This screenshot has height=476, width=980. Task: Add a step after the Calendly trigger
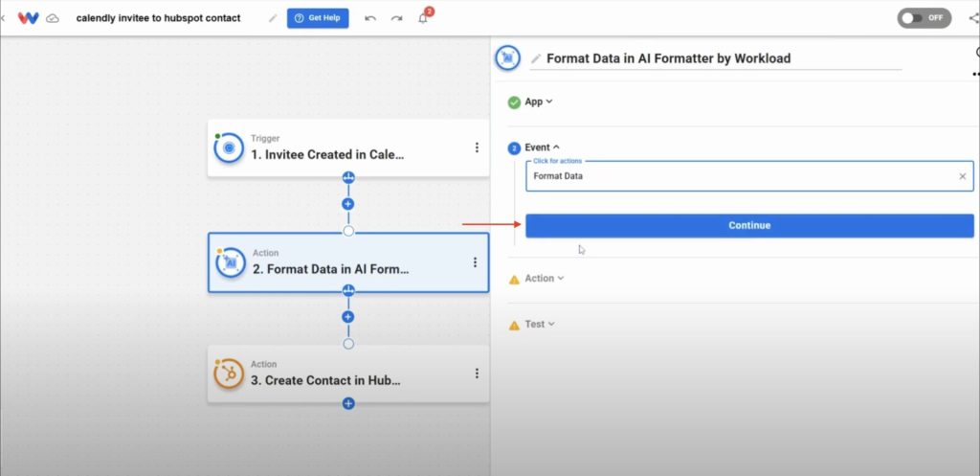(x=348, y=204)
